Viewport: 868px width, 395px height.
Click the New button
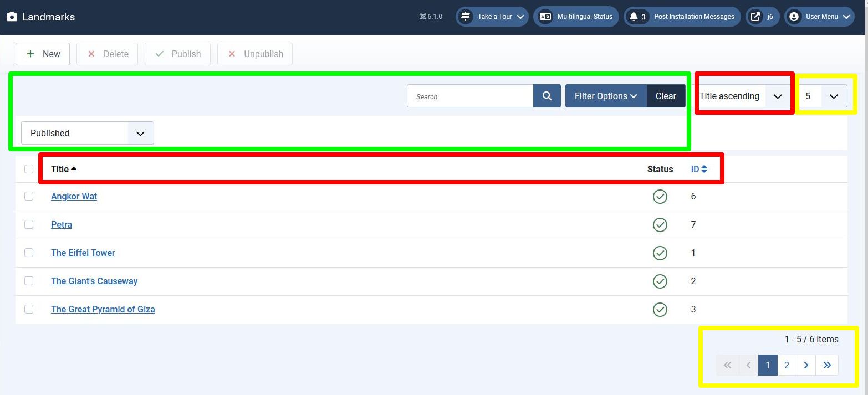point(43,54)
